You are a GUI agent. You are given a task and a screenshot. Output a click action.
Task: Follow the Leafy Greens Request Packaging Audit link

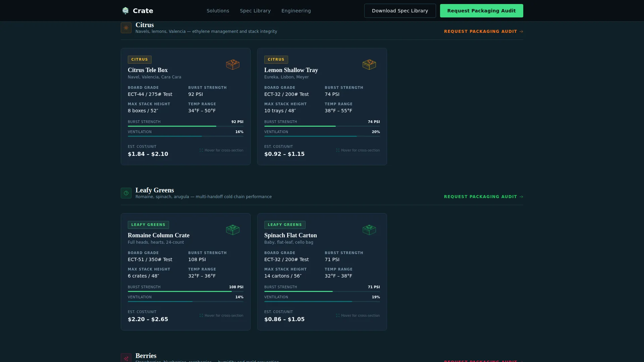click(483, 197)
